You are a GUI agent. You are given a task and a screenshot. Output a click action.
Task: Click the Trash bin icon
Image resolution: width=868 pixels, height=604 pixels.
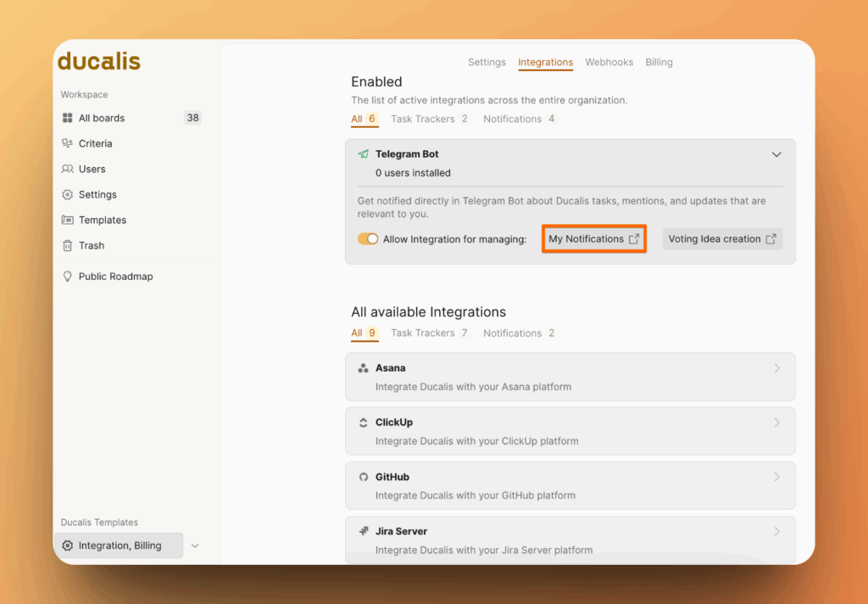(68, 245)
